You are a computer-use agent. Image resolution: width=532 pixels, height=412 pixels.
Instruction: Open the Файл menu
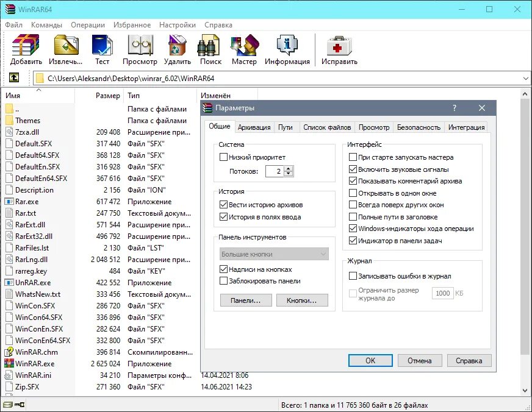(x=13, y=25)
